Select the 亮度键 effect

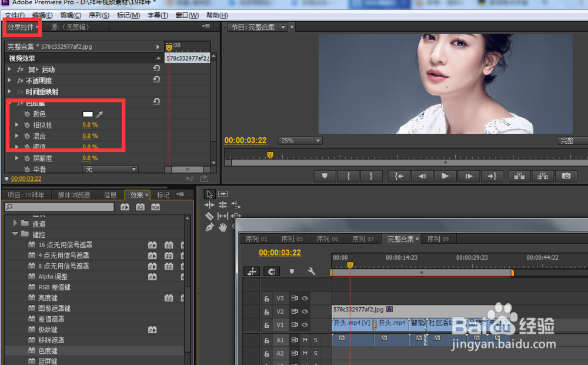[48, 298]
